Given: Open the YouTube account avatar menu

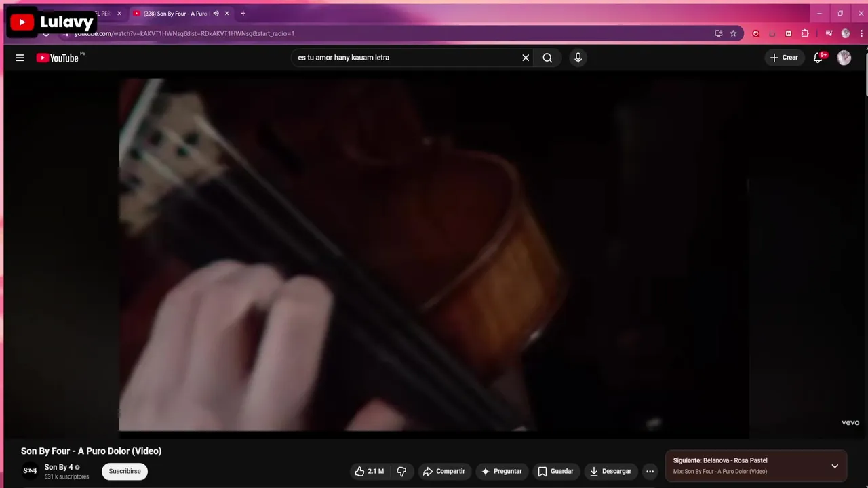Looking at the screenshot, I should (x=844, y=58).
